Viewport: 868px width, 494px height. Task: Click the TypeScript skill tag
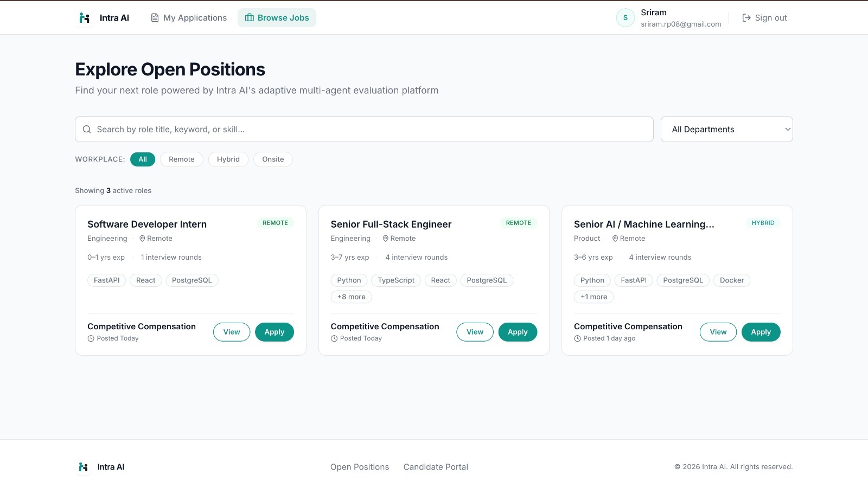click(396, 280)
